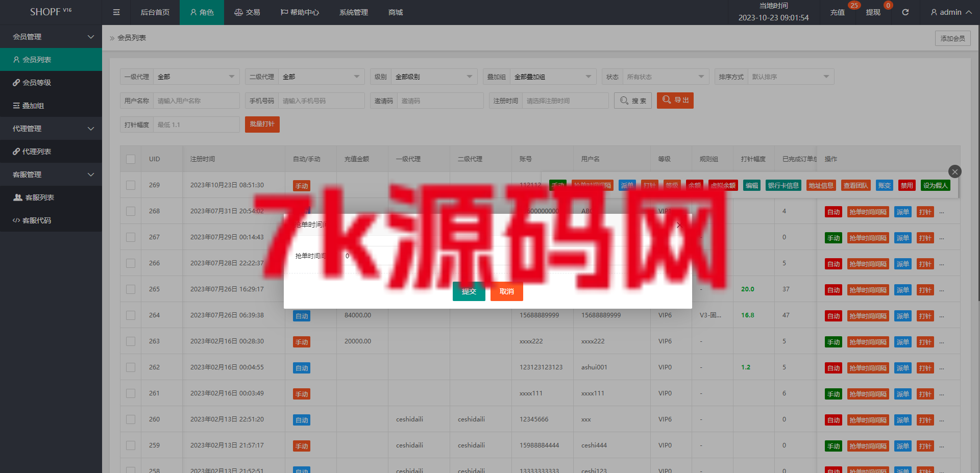Check the checkbox for UID 269
The width and height of the screenshot is (980, 473).
[x=131, y=185]
